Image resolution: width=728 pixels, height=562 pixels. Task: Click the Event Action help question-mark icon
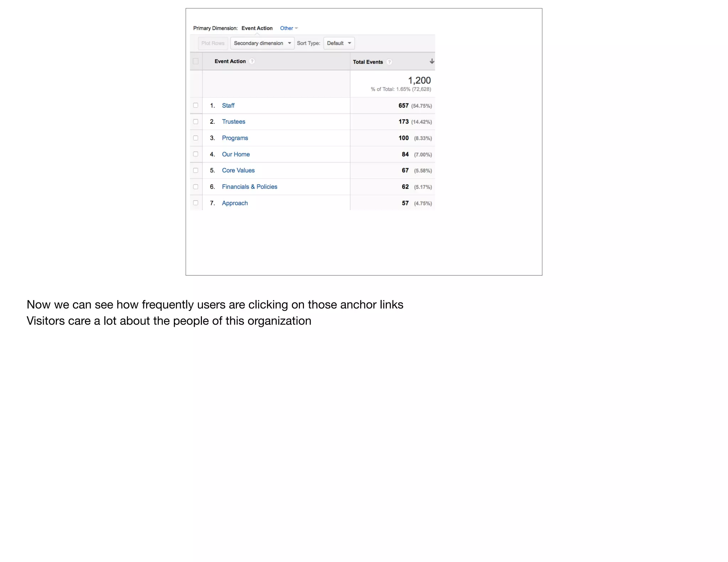252,61
